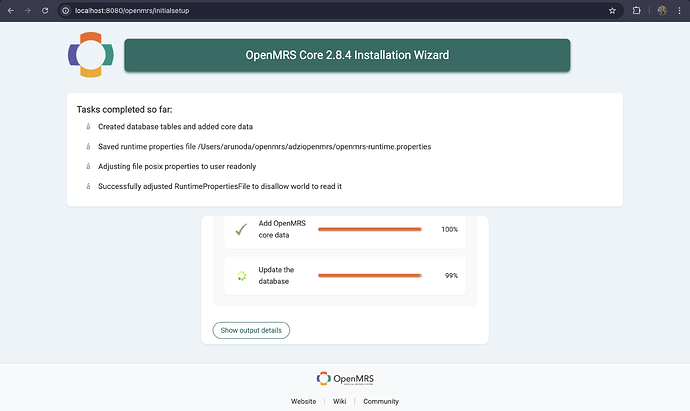Reload the page with the refresh icon
Viewport: 690px width, 411px height.
pyautogui.click(x=46, y=10)
